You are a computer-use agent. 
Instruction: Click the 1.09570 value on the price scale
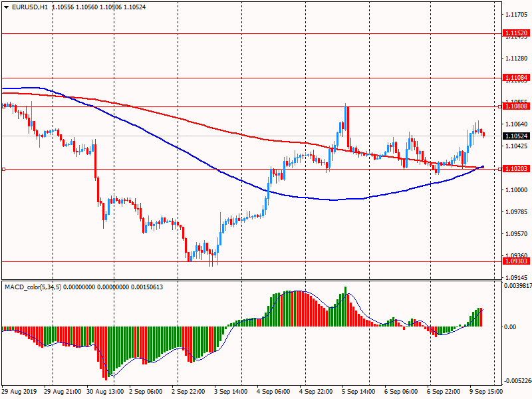(x=517, y=234)
